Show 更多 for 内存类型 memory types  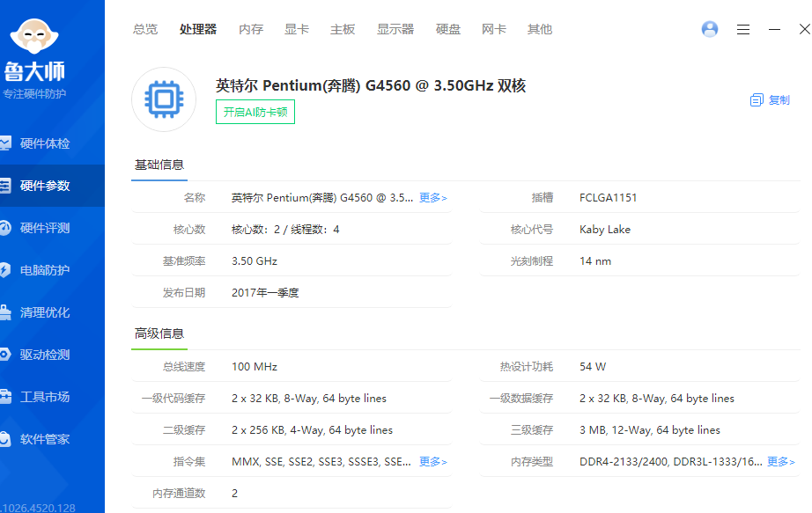[780, 462]
